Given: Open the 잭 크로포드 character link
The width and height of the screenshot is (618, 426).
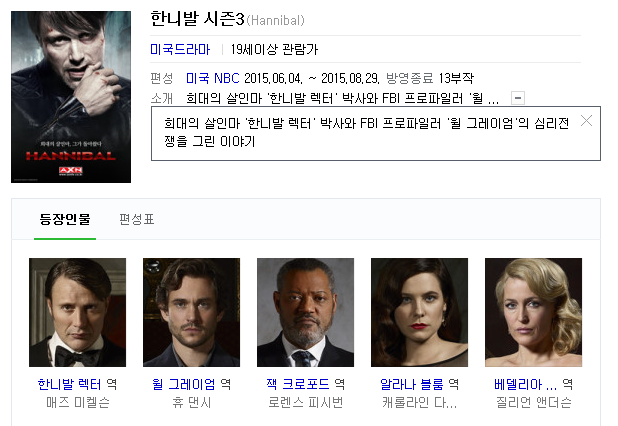Looking at the screenshot, I should click(298, 384).
